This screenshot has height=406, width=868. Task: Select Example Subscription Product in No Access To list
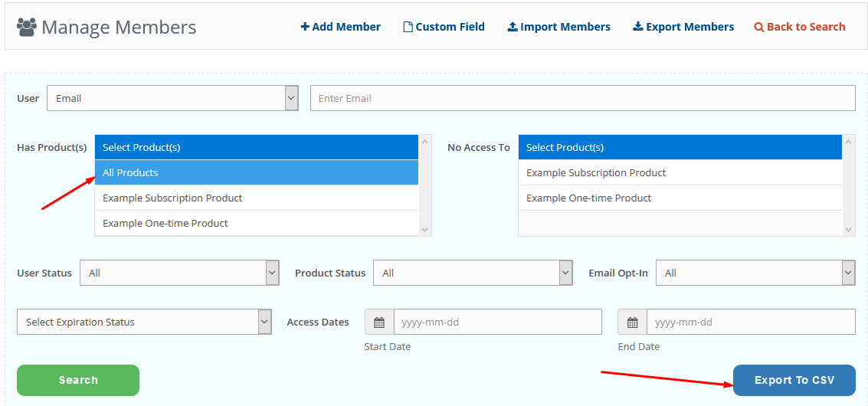tap(680, 173)
